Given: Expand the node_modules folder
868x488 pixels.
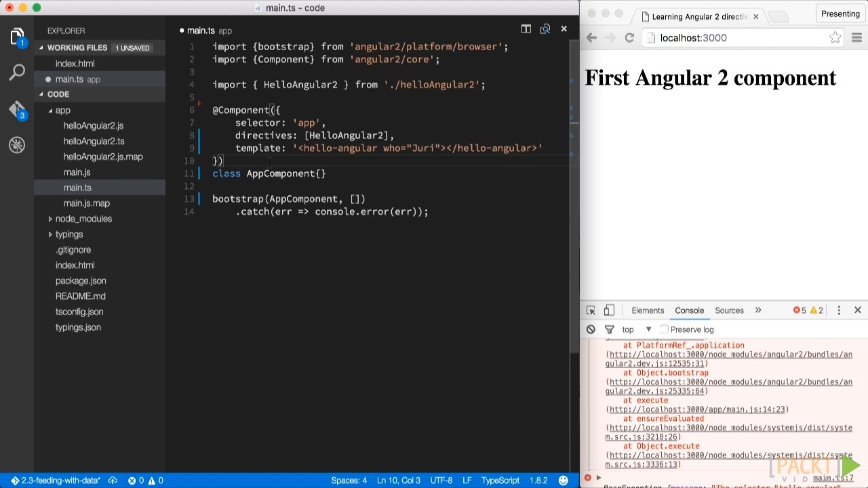Looking at the screenshot, I should point(50,219).
